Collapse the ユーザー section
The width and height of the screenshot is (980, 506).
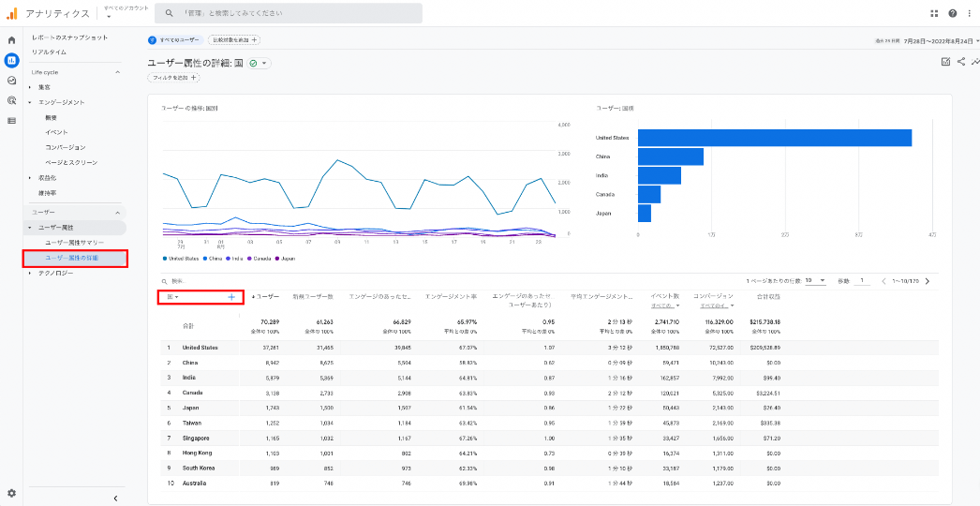117,214
